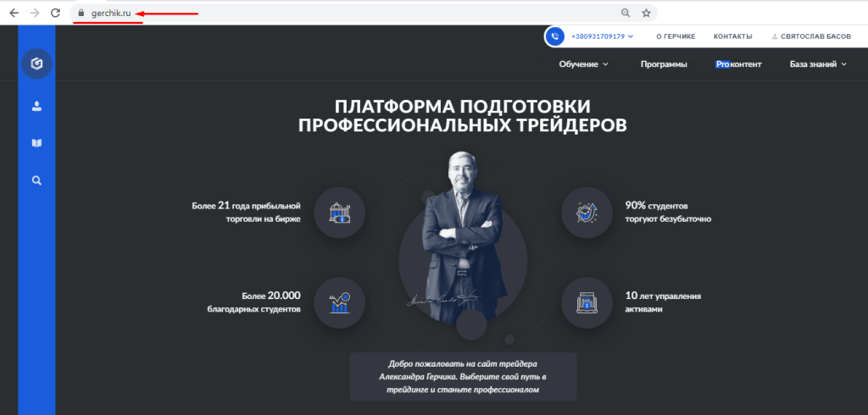Click the ПЛАТФОРМА ПОДГОТОВКИ ПРОФЕССИОНАЛЬНЫХ ТРЕЙДЕРОВ heading
This screenshot has height=415, width=868.
(x=463, y=115)
